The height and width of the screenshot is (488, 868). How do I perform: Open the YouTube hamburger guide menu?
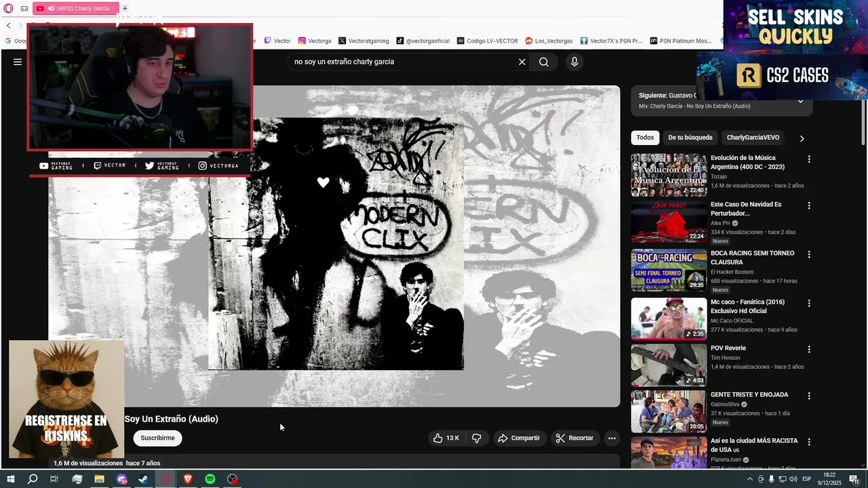click(x=18, y=62)
